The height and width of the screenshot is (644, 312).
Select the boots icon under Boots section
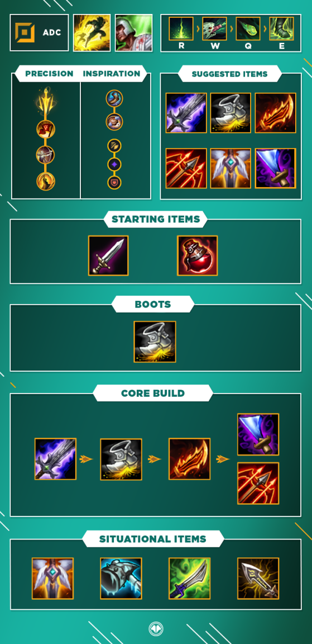[x=155, y=342]
